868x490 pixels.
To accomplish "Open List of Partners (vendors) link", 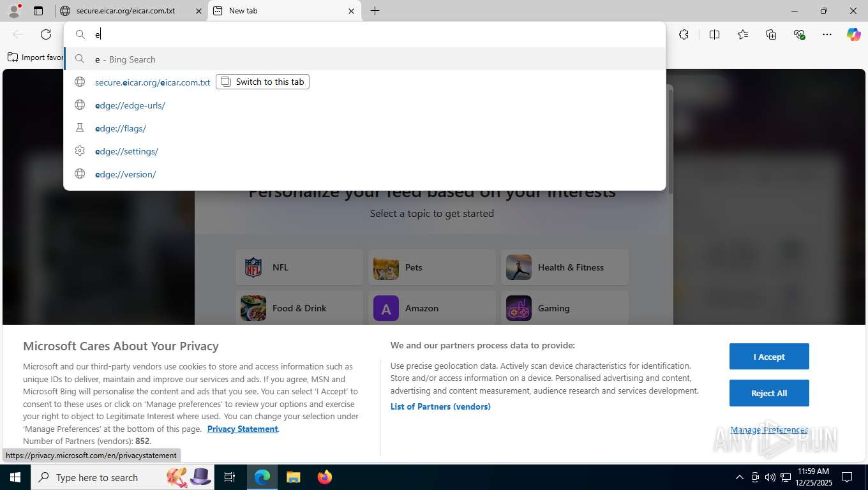I will click(440, 406).
